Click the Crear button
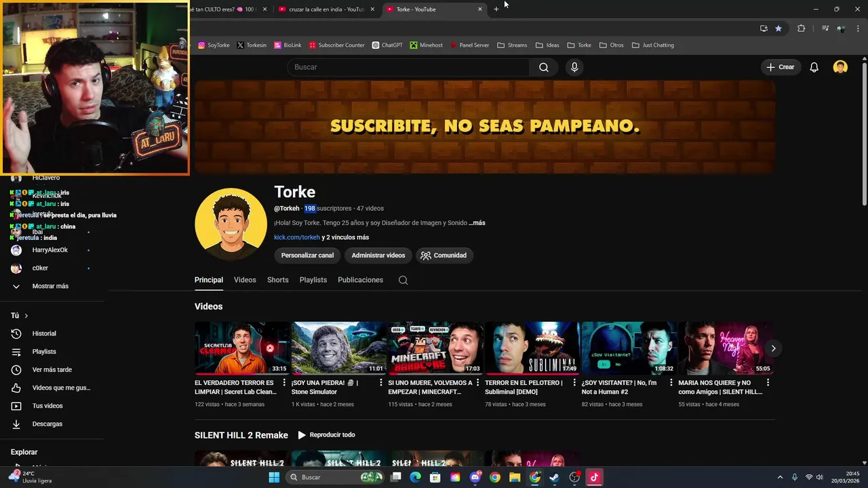This screenshot has height=488, width=868. [781, 67]
